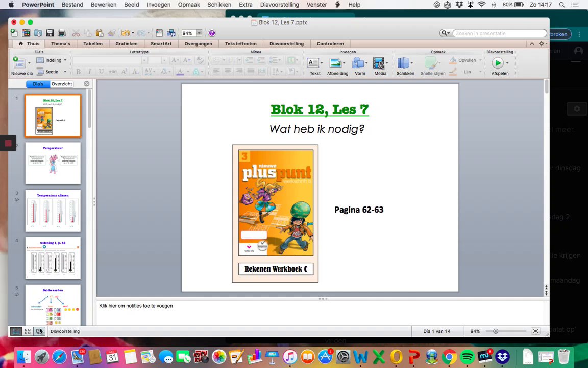The width and height of the screenshot is (588, 368).
Task: Click the Media film icon
Action: point(379,63)
